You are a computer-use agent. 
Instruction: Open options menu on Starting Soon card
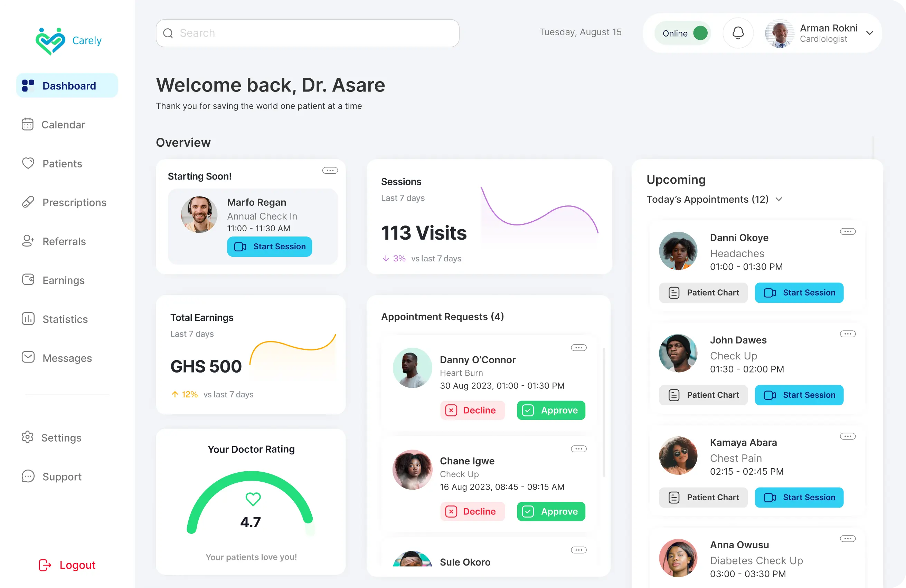330,170
